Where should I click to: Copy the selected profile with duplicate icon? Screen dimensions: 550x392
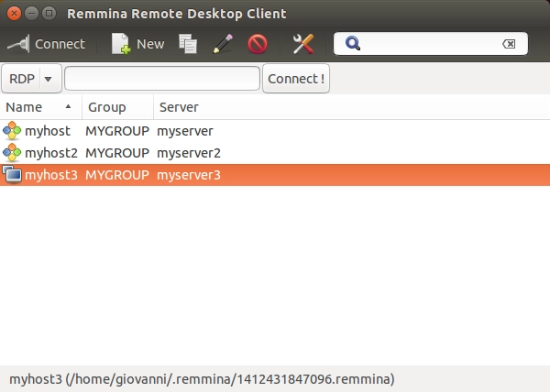click(188, 44)
